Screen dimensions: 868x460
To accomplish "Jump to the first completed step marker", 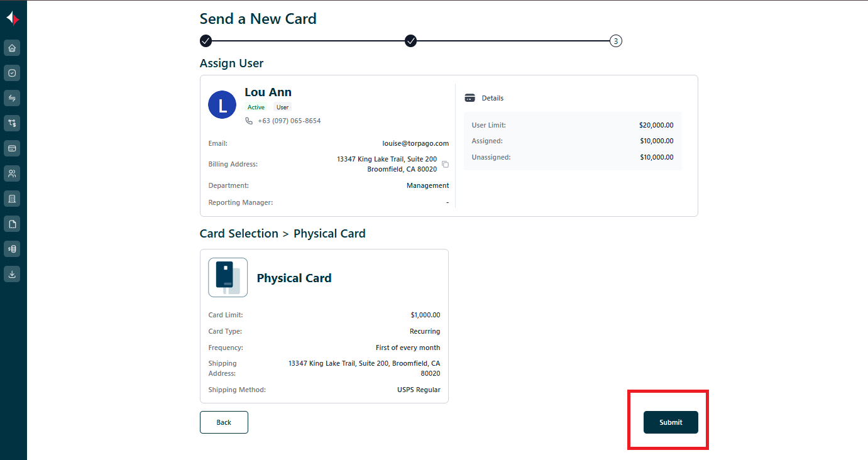I will coord(206,41).
